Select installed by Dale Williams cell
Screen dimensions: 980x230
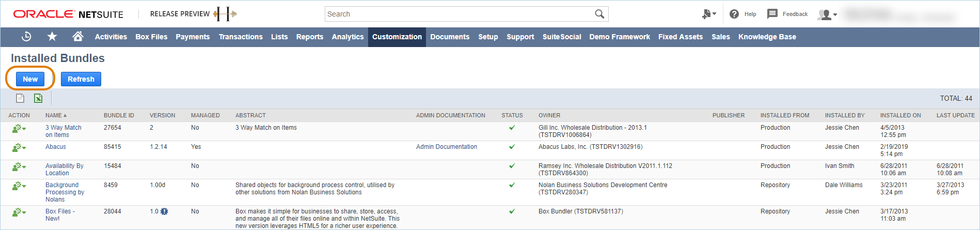pyautogui.click(x=844, y=185)
